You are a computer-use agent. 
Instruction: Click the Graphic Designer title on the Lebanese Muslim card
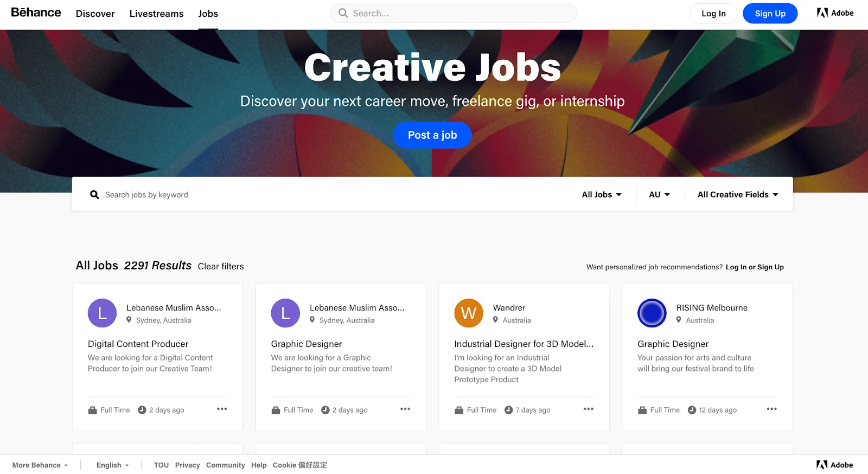coord(307,344)
